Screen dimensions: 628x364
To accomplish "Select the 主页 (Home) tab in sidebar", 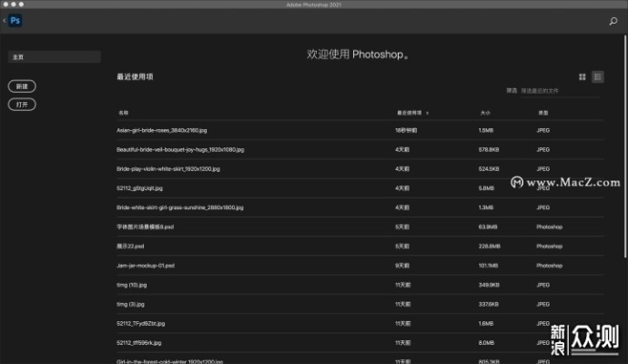I will [x=55, y=57].
